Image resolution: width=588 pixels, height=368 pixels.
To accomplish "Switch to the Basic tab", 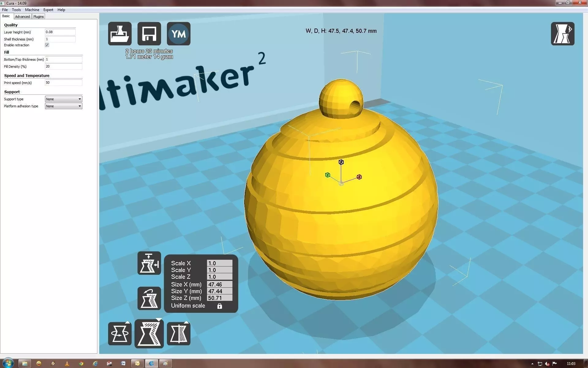I will coord(6,16).
